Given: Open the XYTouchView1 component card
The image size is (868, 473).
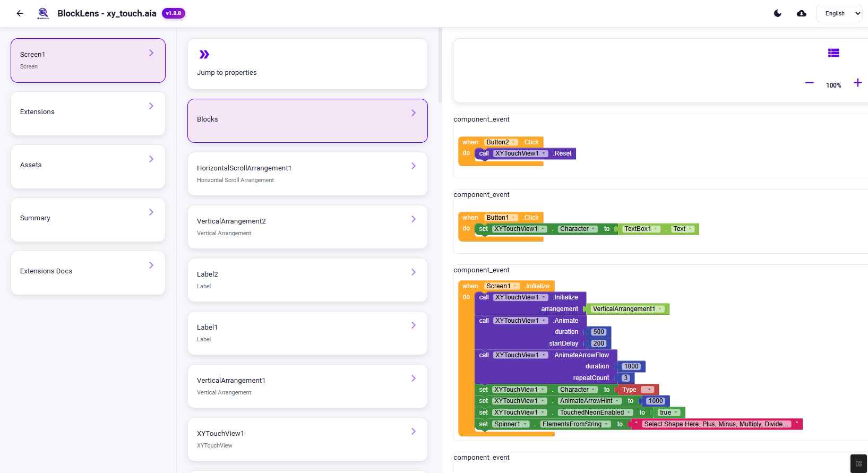Looking at the screenshot, I should pyautogui.click(x=307, y=439).
